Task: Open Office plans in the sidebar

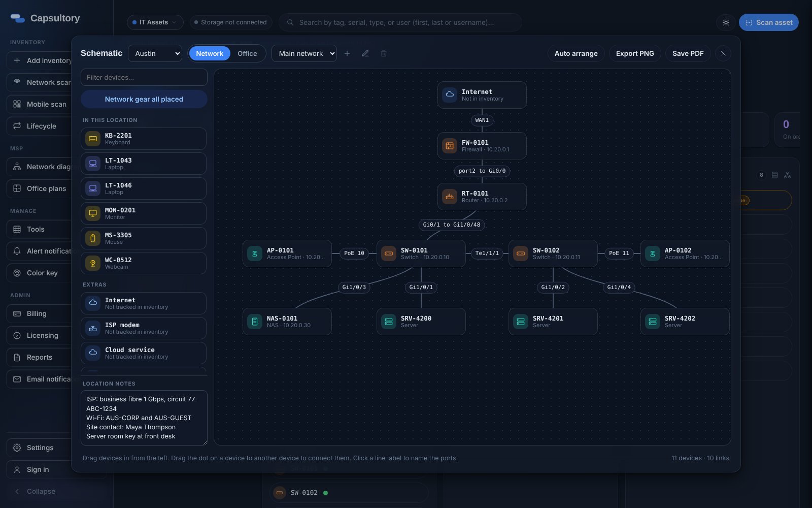Action: (40, 188)
